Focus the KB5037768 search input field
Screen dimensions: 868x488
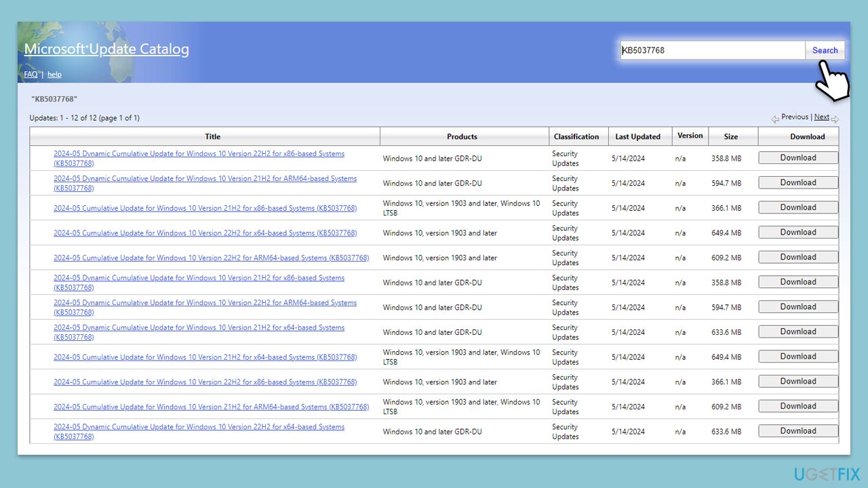tap(713, 50)
